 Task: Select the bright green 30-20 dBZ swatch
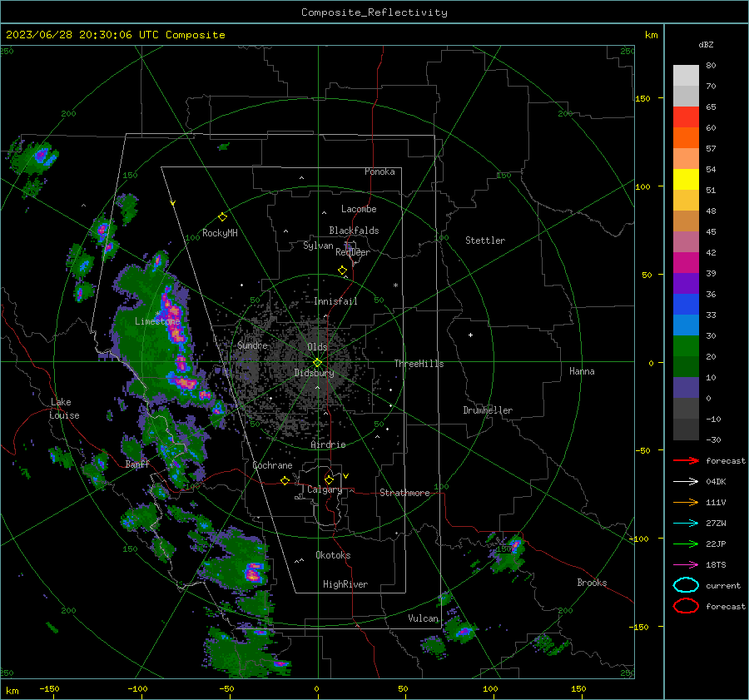[686, 346]
